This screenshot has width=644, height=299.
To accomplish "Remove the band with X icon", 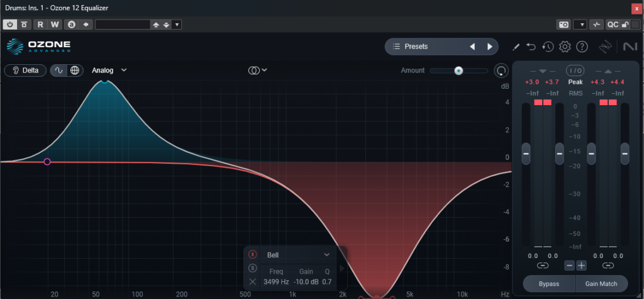I will [253, 282].
